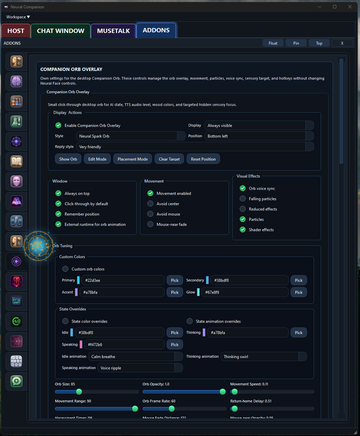Click the Orb Opacity slider handle
The width and height of the screenshot is (360, 436).
(x=223, y=392)
